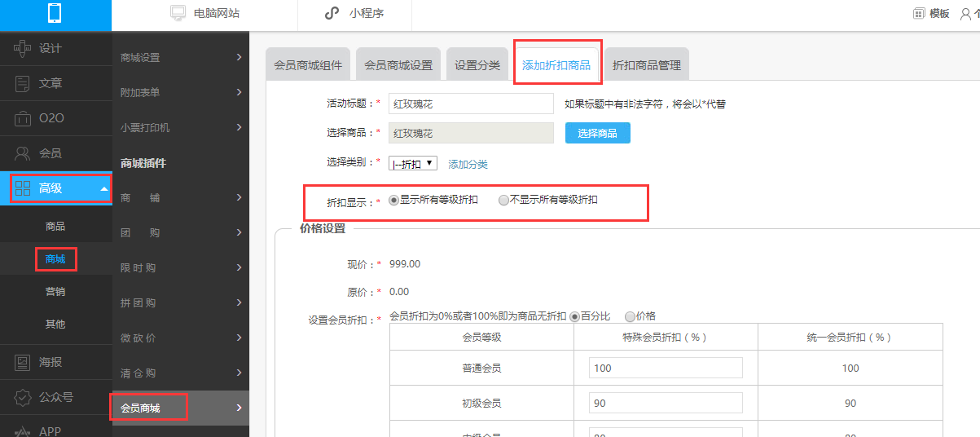
Task: Click the 商城插件 section heading
Action: coord(143,163)
